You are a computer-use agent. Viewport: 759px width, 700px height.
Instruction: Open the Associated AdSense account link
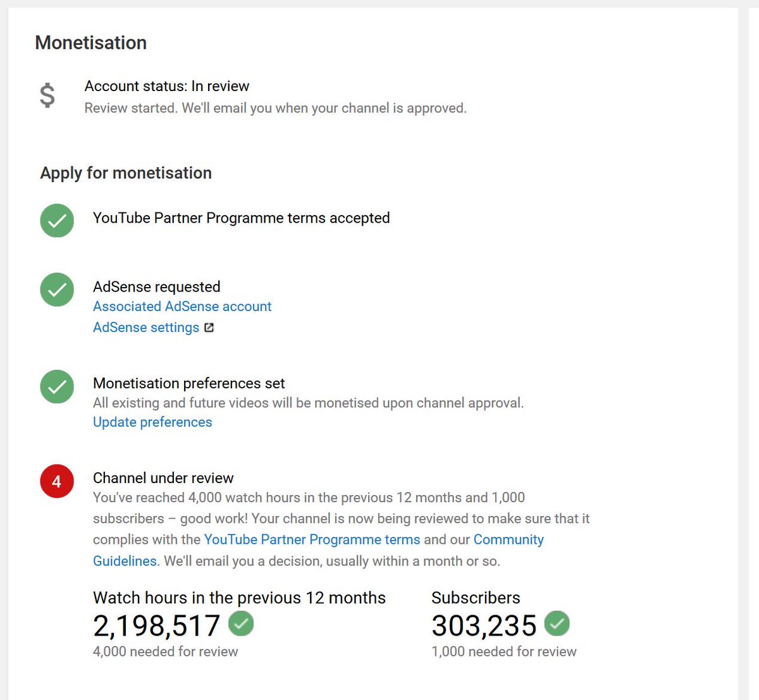click(x=182, y=306)
